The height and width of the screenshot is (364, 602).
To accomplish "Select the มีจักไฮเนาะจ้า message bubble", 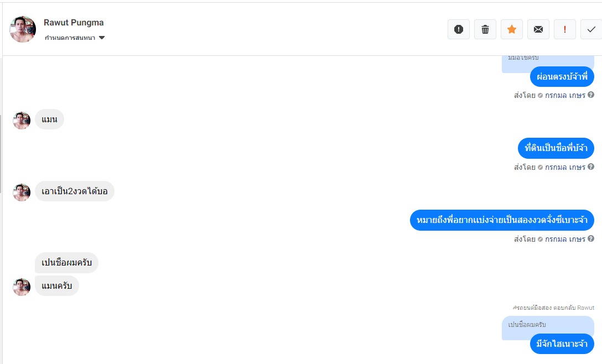I will [x=562, y=344].
